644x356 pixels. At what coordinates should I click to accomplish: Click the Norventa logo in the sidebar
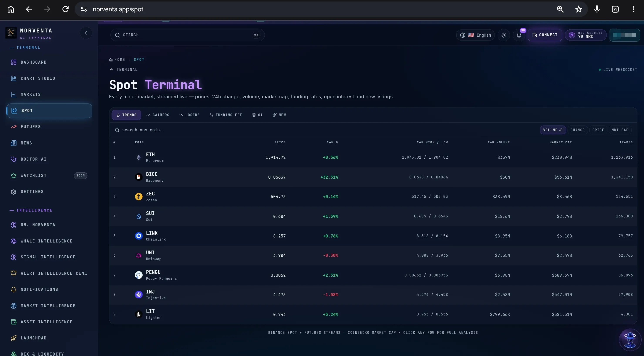click(x=11, y=33)
